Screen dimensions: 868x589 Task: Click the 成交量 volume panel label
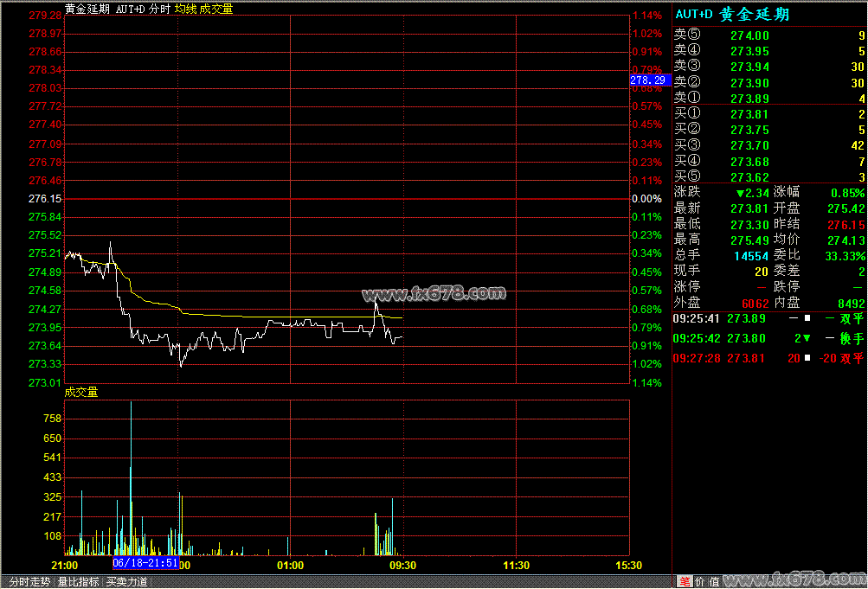tap(81, 392)
